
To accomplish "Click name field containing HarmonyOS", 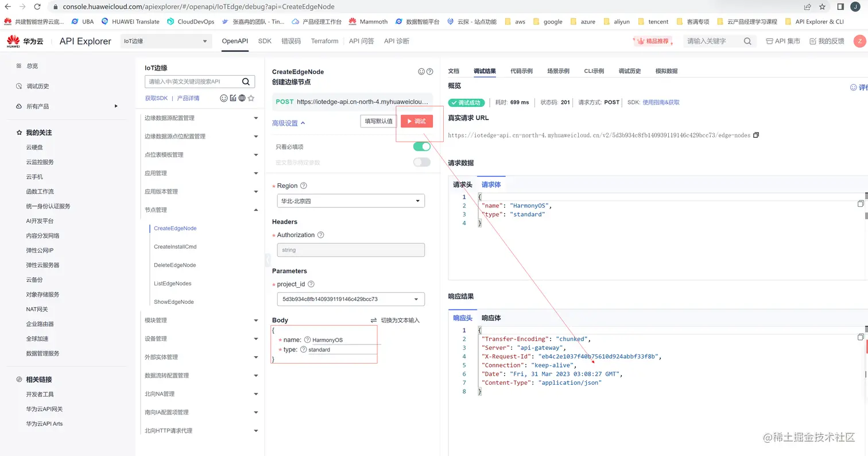I will 346,340.
